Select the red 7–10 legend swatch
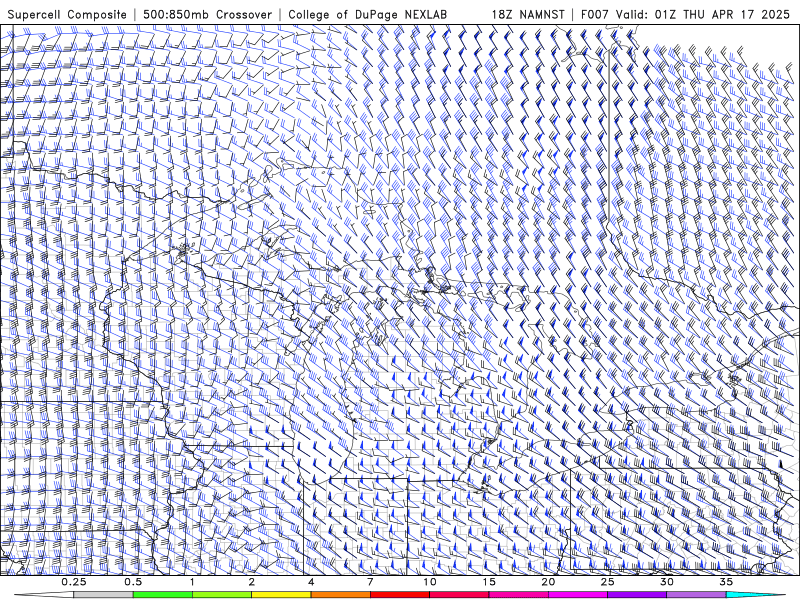Image resolution: width=800 pixels, height=600 pixels. pyautogui.click(x=400, y=595)
